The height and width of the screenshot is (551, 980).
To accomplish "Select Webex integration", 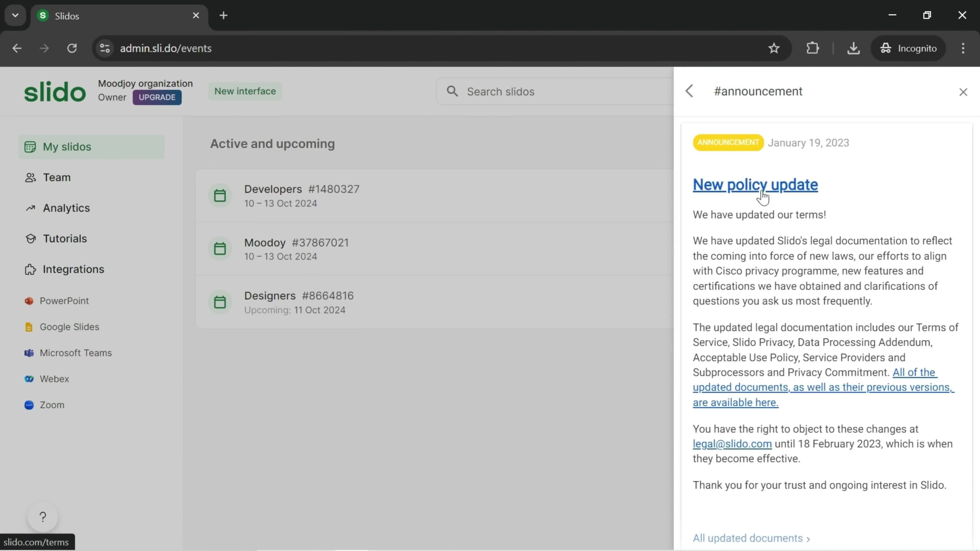I will (x=54, y=379).
